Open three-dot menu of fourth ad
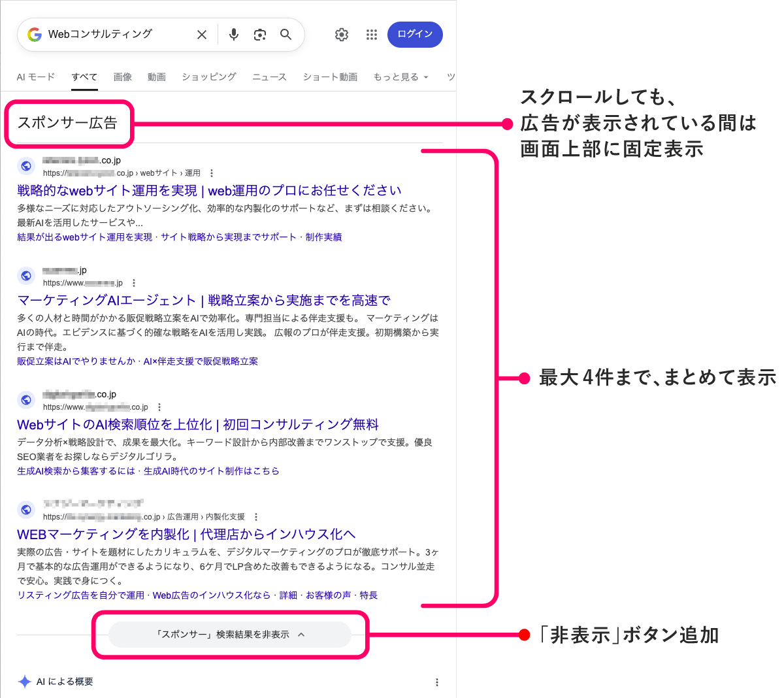784x698 pixels. (256, 517)
